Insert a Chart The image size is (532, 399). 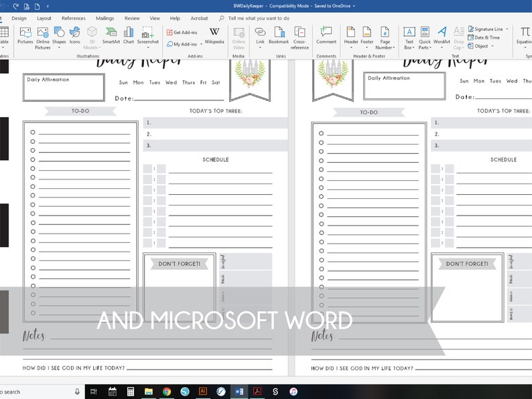tap(129, 35)
